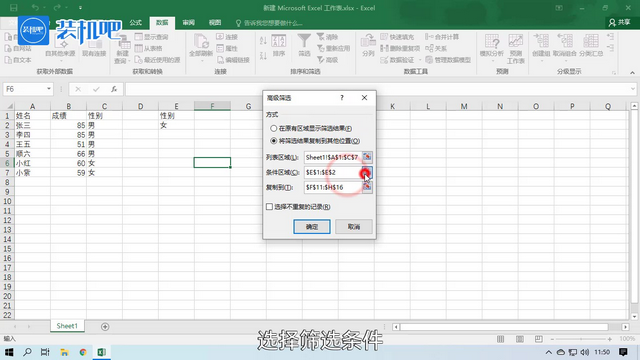Open the Name Box dropdown arrow
This screenshot has height=360, width=640.
[x=49, y=89]
